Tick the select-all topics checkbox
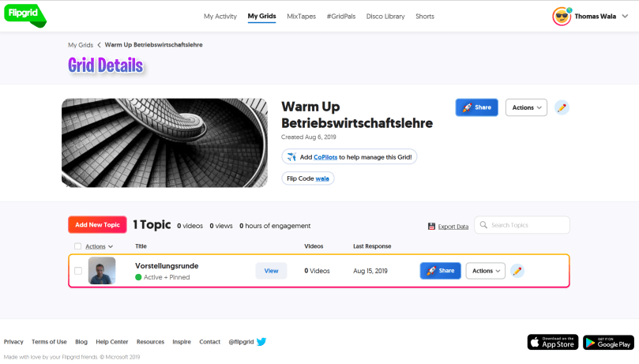Screen dimensions: 639x364 77,246
